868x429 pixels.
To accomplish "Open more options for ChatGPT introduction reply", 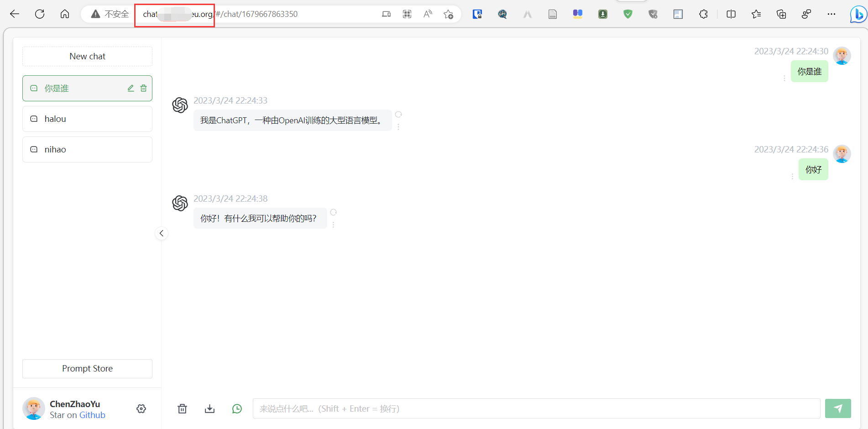I will [x=398, y=127].
